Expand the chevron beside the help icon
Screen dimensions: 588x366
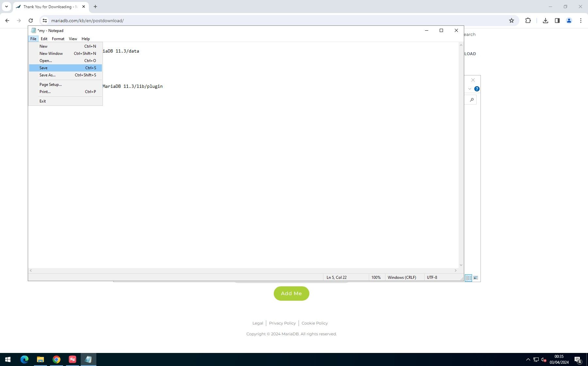coord(470,89)
